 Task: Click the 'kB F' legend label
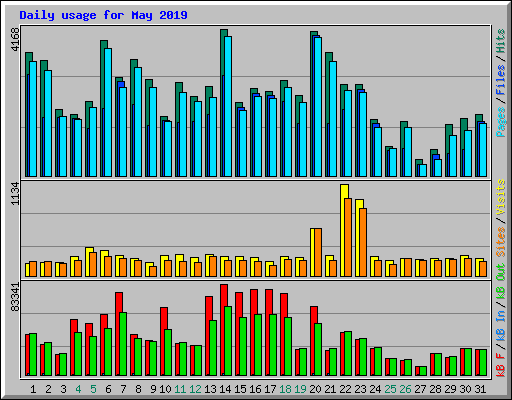501,365
